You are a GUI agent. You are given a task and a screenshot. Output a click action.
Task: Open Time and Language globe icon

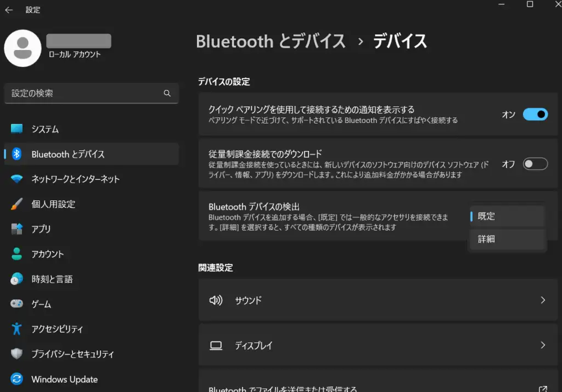[17, 279]
